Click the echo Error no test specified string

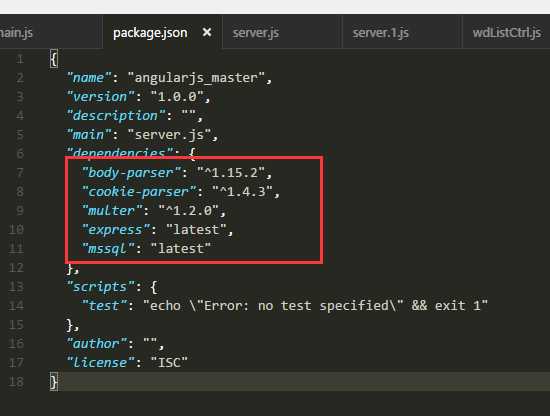coord(315,306)
